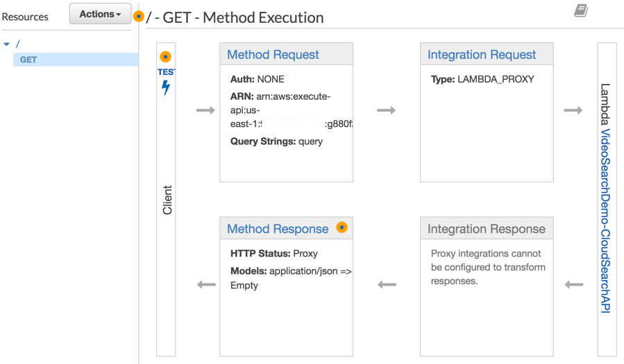Open the Integration Request settings
624x364 pixels.
pyautogui.click(x=482, y=55)
